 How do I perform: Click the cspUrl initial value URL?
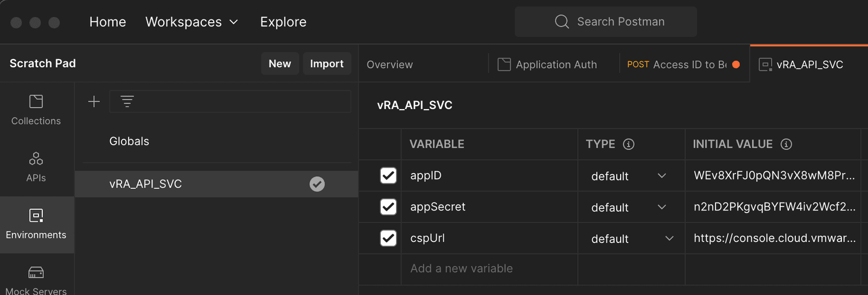point(774,238)
